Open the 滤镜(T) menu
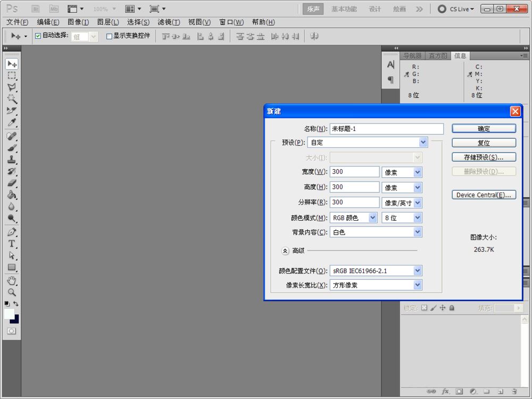This screenshot has width=532, height=399. (169, 22)
